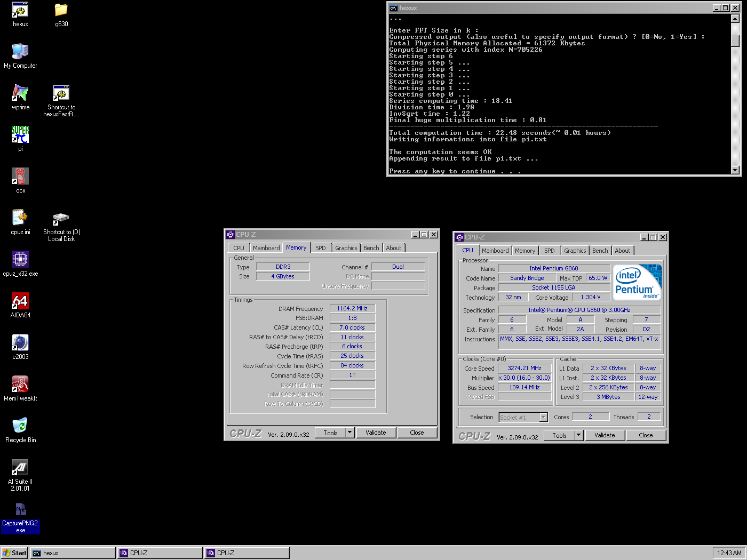Open Graphics tab in CPU window

click(575, 251)
